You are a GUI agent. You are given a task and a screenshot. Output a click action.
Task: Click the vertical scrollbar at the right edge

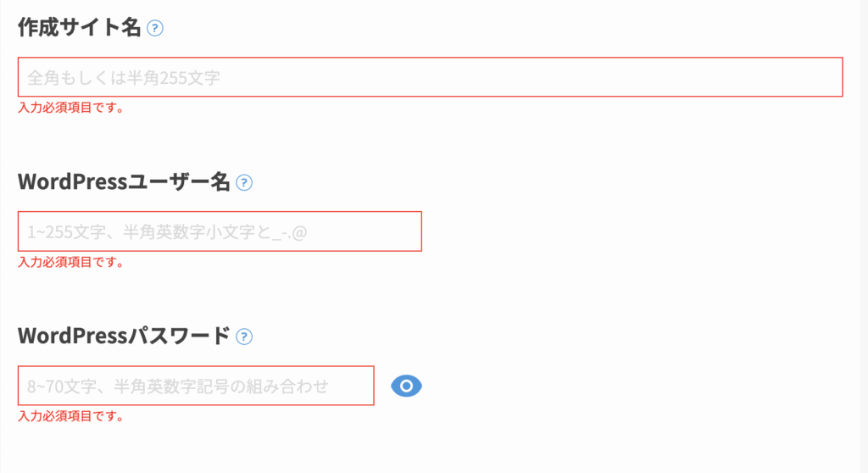click(x=863, y=236)
